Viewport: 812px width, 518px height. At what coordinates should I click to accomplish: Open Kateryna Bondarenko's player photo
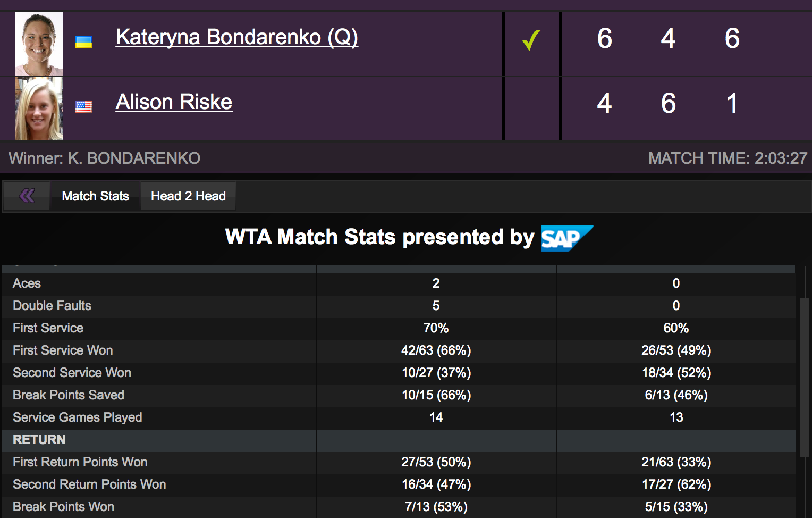39,44
